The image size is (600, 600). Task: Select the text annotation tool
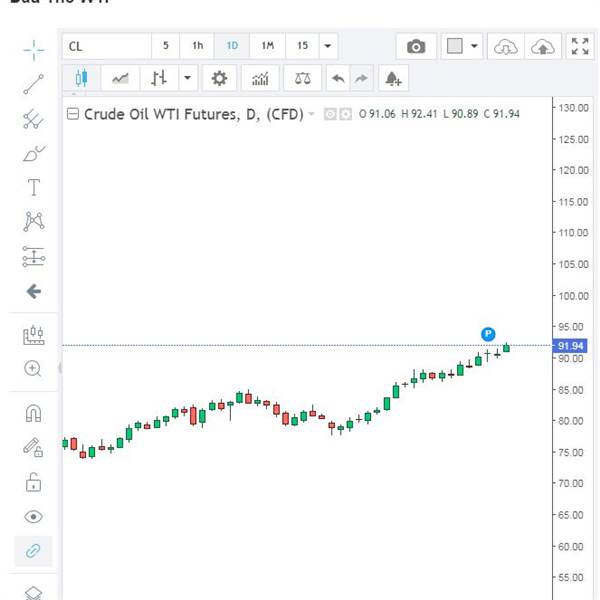coord(34,188)
